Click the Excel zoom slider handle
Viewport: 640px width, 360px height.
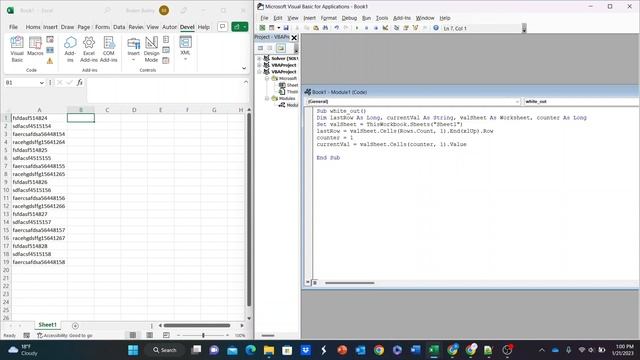203,335
